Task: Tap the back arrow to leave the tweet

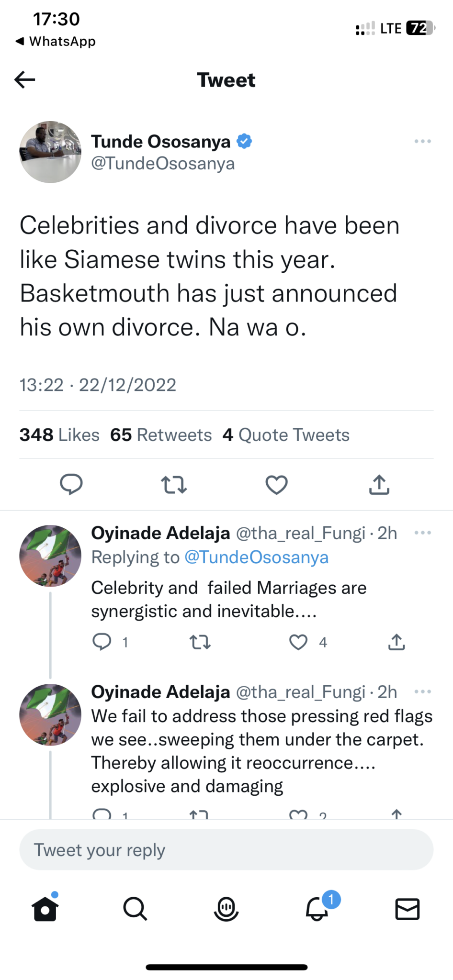Action: click(25, 79)
